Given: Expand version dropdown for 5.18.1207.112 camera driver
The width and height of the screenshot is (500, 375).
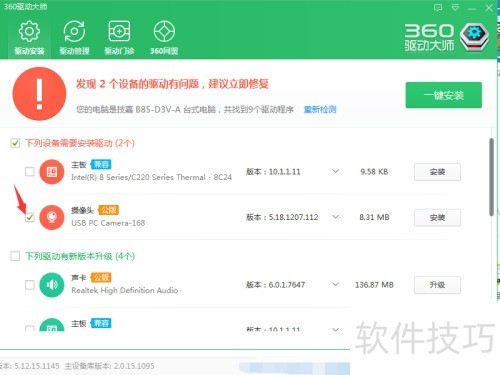Looking at the screenshot, I should click(x=336, y=217).
